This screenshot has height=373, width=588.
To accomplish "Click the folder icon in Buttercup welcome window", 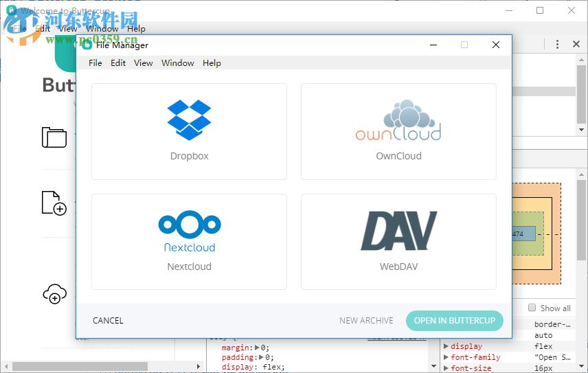I will pyautogui.click(x=54, y=137).
